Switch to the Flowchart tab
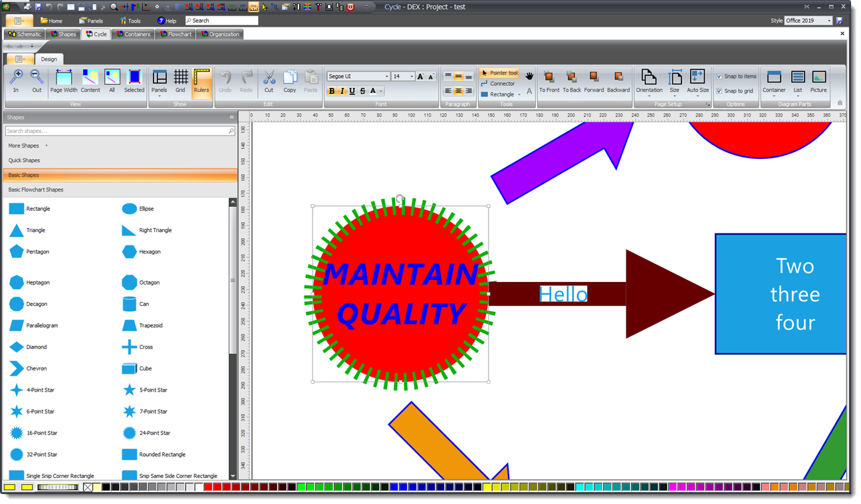Image resolution: width=861 pixels, height=504 pixels. click(x=176, y=34)
